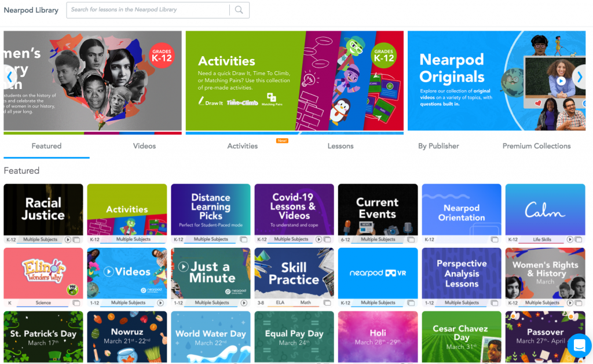The height and width of the screenshot is (364, 593).
Task: Click video icon under Calm card
Action: (x=570, y=240)
